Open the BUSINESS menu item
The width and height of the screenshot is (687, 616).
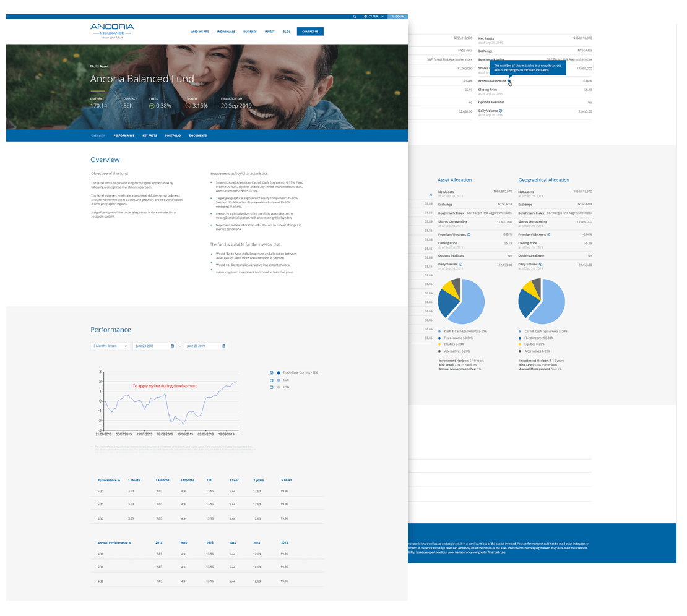pyautogui.click(x=250, y=32)
